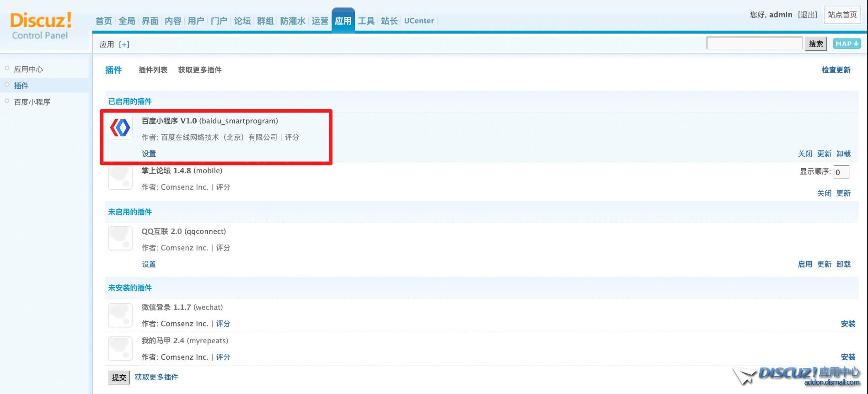Image resolution: width=868 pixels, height=394 pixels.
Task: Open the 群组 top menu
Action: [265, 21]
